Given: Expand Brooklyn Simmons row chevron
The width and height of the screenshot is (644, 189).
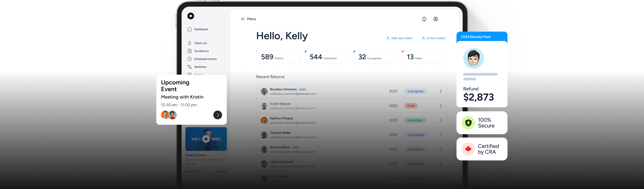Looking at the screenshot, I should [441, 91].
